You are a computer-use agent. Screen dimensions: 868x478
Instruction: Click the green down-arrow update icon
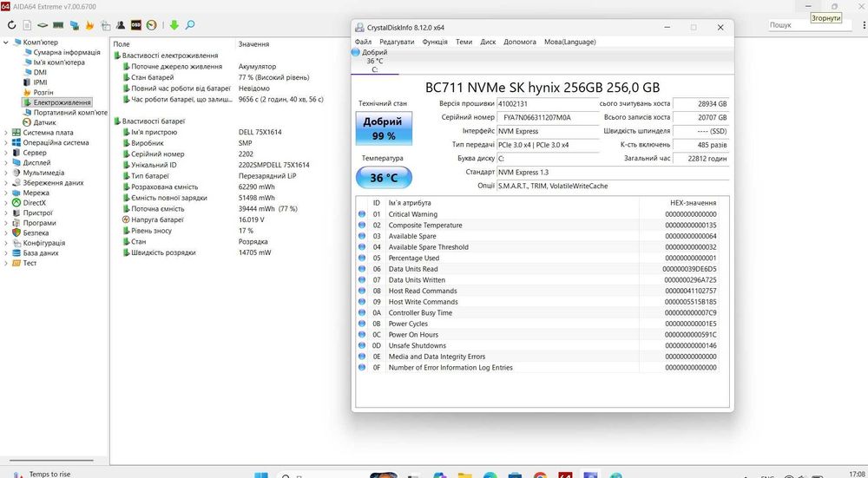(174, 25)
